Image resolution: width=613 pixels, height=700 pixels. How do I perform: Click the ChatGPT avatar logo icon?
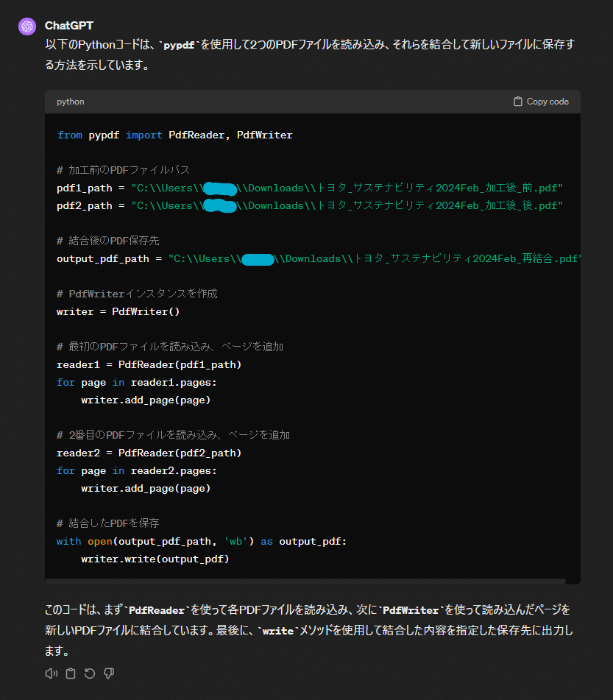pyautogui.click(x=27, y=26)
